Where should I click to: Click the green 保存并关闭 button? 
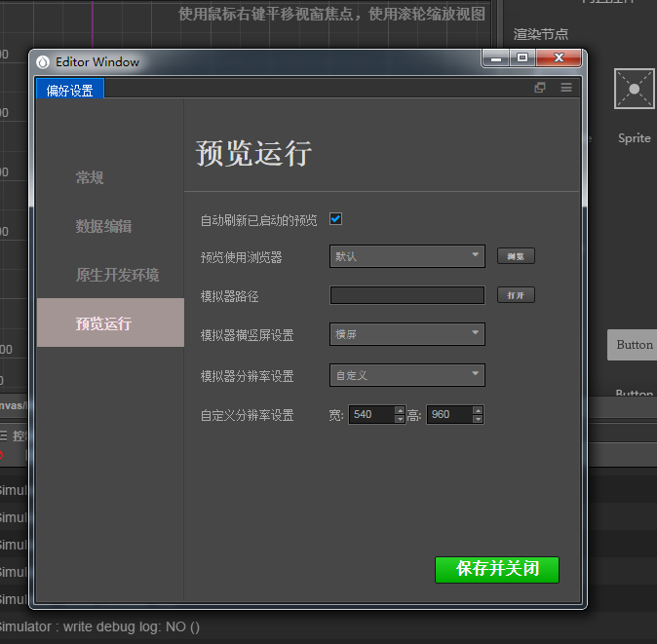pyautogui.click(x=497, y=569)
